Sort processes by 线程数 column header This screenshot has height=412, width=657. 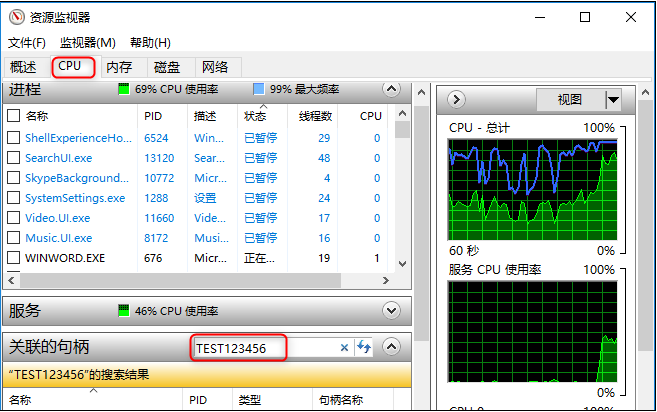pyautogui.click(x=313, y=116)
